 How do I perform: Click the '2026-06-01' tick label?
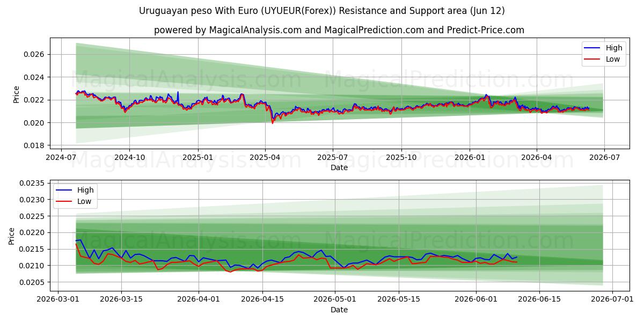tap(476, 299)
